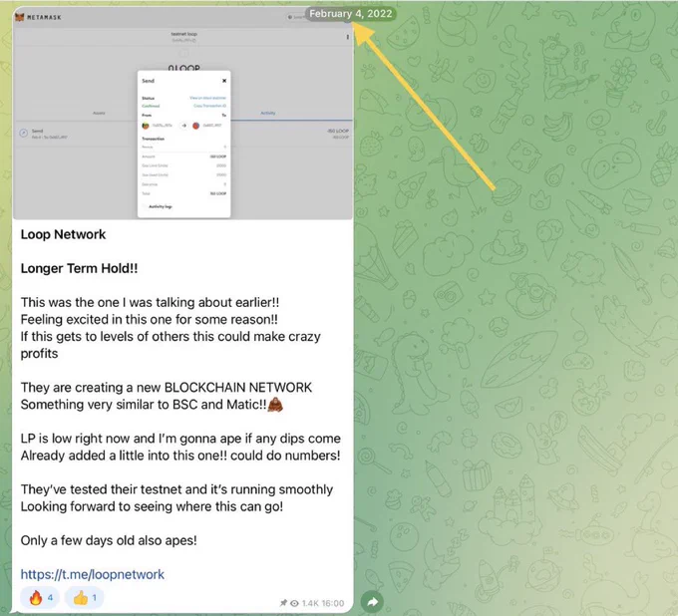This screenshot has height=616, width=678.
Task: Open the MetaMask screenshot image attachment
Action: point(182,114)
